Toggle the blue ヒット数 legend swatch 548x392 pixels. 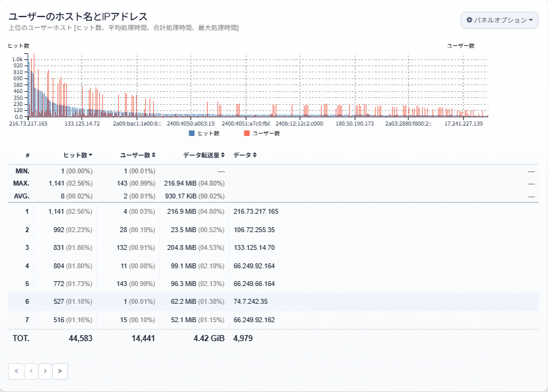click(x=191, y=133)
